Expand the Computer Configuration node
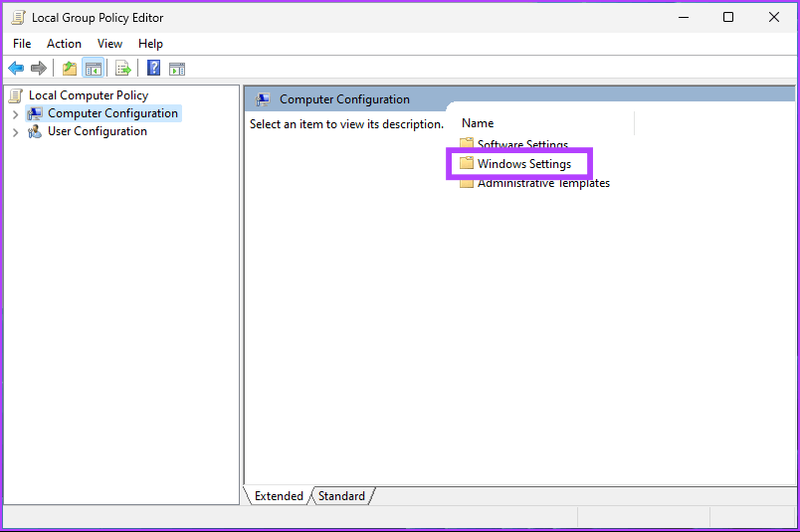The image size is (800, 532). tap(15, 113)
